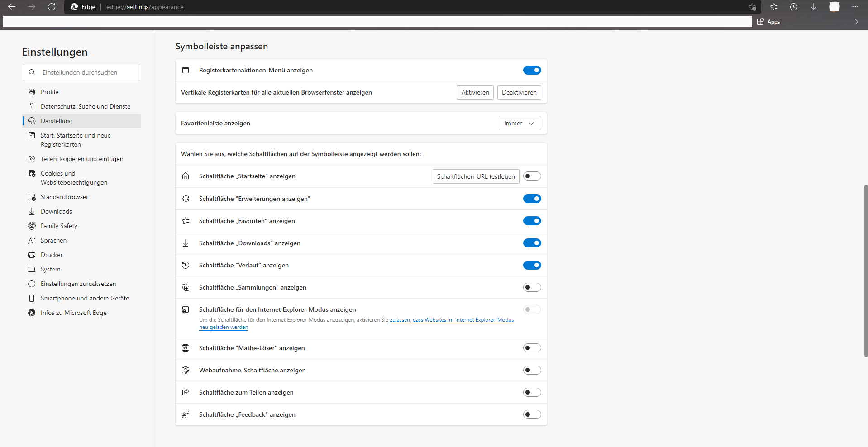Disable Erweiterungen anzeigen button toggle

click(532, 199)
